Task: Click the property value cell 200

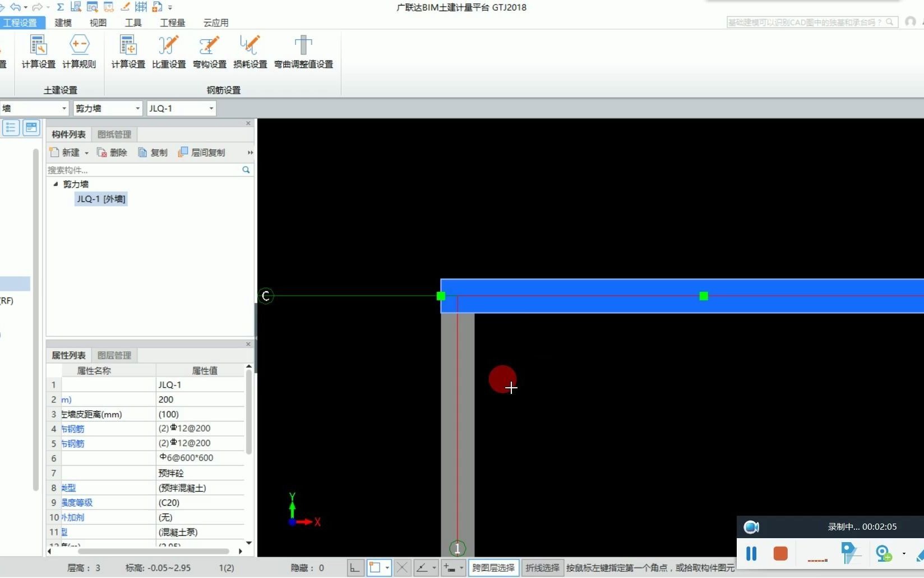Action: click(200, 400)
